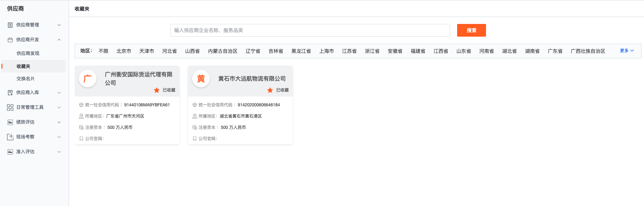Filter region by 上海市
The width and height of the screenshot is (644, 206).
click(327, 51)
